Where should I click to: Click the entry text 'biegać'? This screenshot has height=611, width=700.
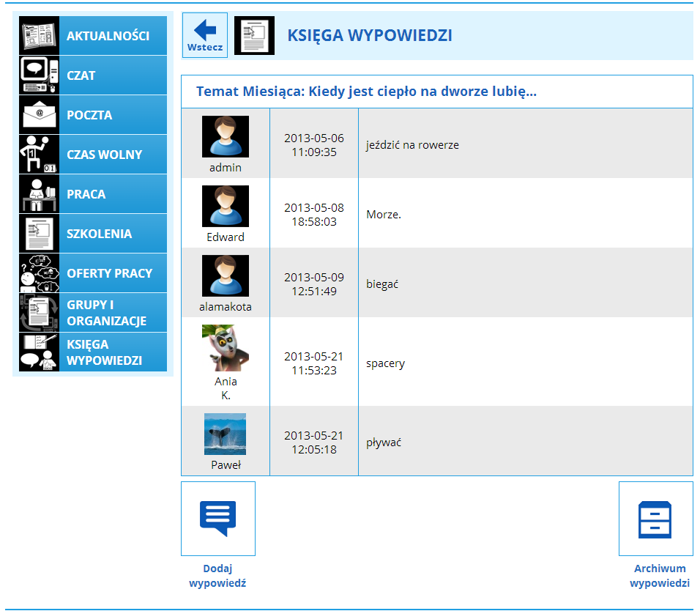click(x=382, y=284)
